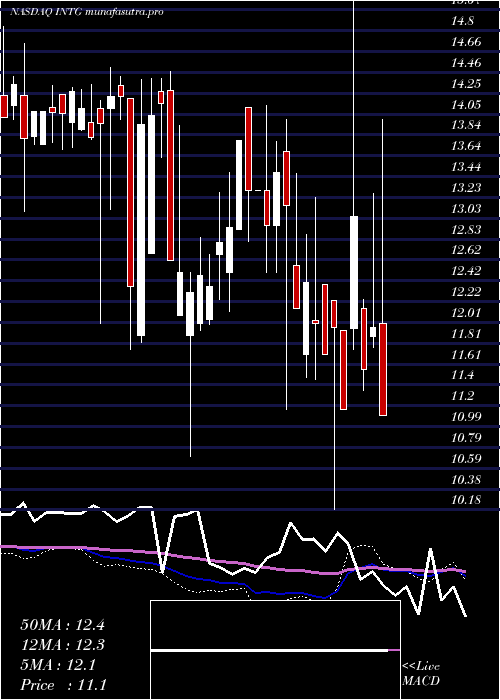Click the 10.59 price axis label
Viewport: 500px width, 700px height.
[x=467, y=459]
